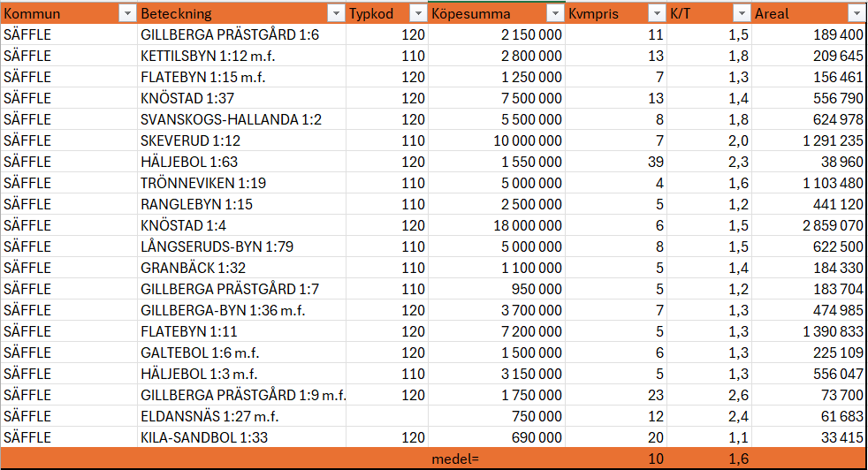868x470 pixels.
Task: Select Köpesumma 7 500 000 cell
Action: [496, 98]
